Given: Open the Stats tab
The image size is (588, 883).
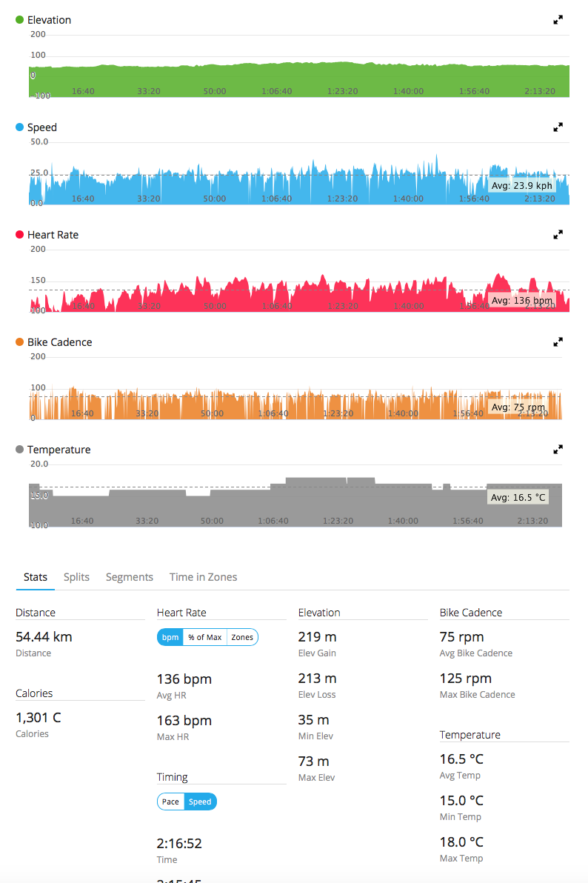Looking at the screenshot, I should [x=36, y=577].
